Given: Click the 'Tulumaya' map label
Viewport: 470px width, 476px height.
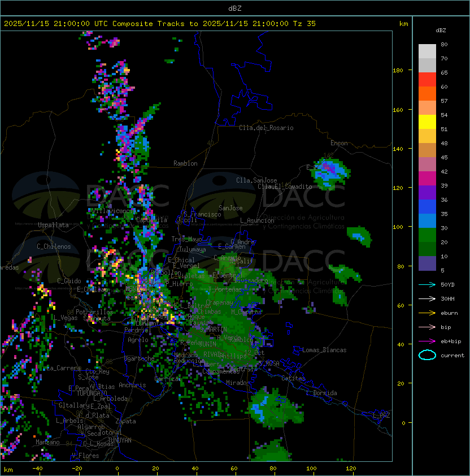Looking at the screenshot, I should pyautogui.click(x=193, y=249).
